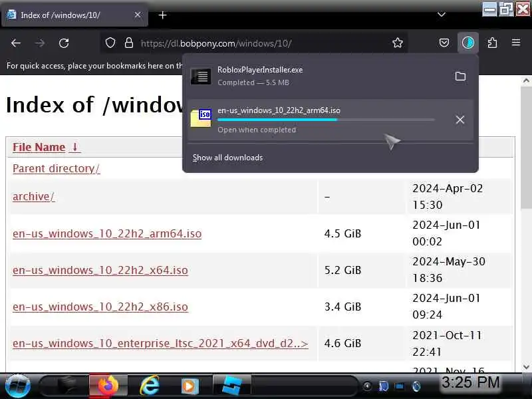Open Show all downloads
Image resolution: width=532 pixels, height=399 pixels.
(227, 158)
